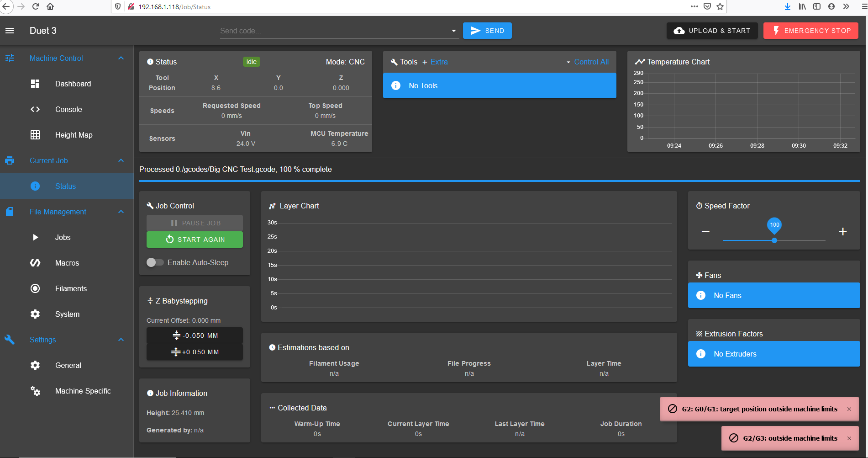Bookmark this page with star icon
The width and height of the screenshot is (868, 458).
tap(720, 6)
